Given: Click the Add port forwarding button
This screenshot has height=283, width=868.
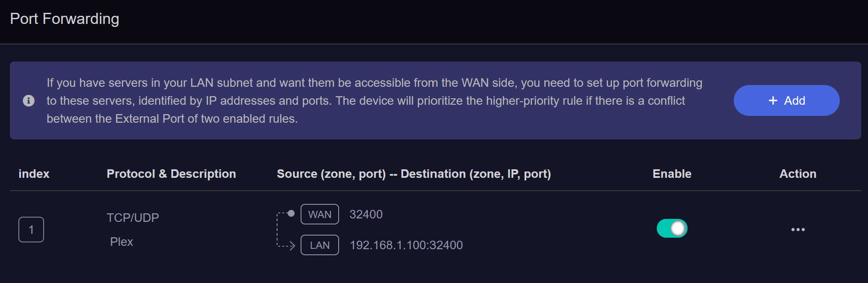Looking at the screenshot, I should point(786,100).
